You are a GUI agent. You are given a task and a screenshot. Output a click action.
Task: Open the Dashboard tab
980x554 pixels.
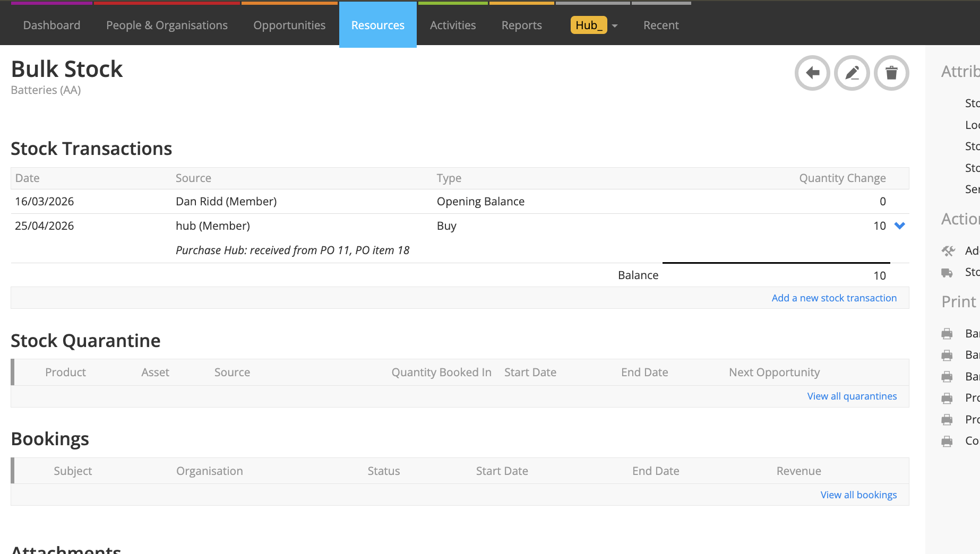click(51, 25)
